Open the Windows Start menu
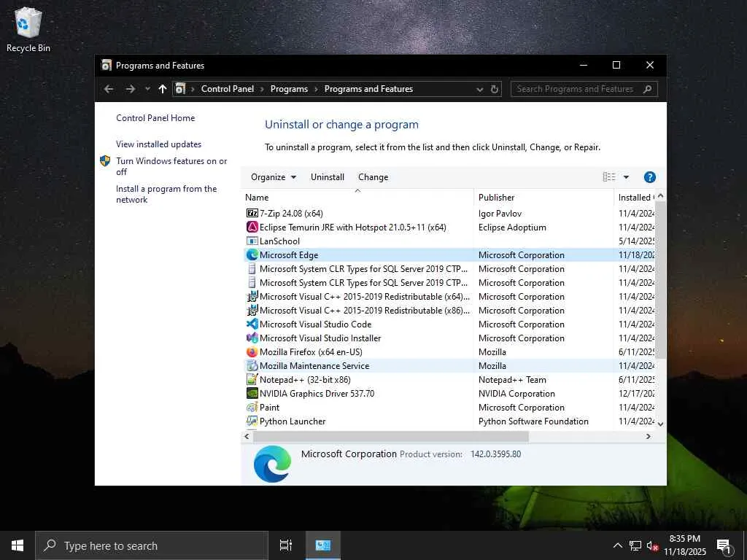The height and width of the screenshot is (560, 747). pyautogui.click(x=18, y=545)
